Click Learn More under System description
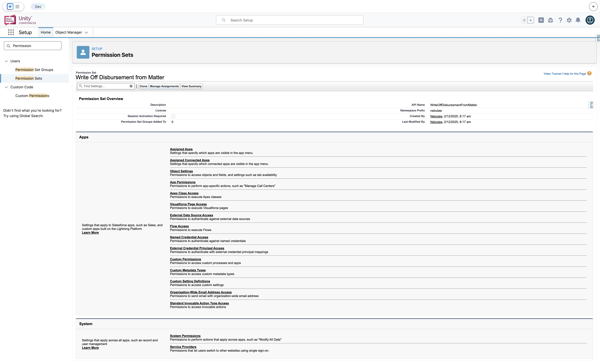Viewport: 600px width, 364px height. pos(90,348)
